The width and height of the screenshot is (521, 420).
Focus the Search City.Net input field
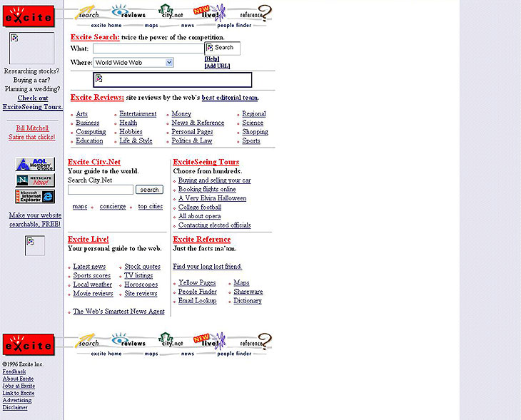point(101,190)
